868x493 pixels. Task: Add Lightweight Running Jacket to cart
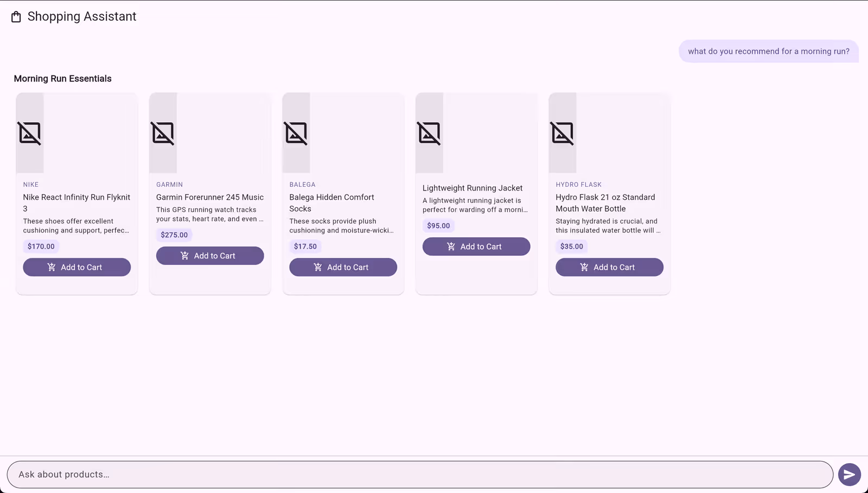tap(476, 246)
